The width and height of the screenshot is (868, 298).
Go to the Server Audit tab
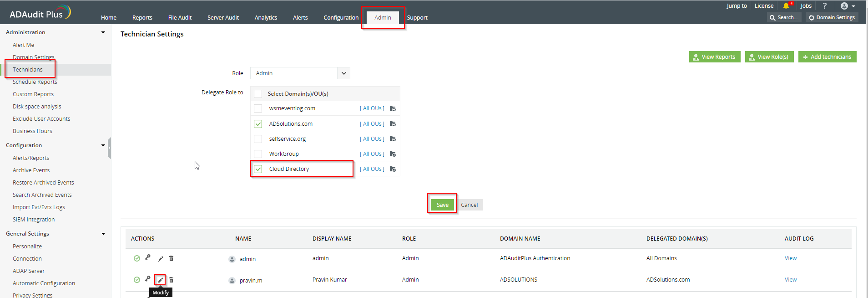pyautogui.click(x=223, y=17)
